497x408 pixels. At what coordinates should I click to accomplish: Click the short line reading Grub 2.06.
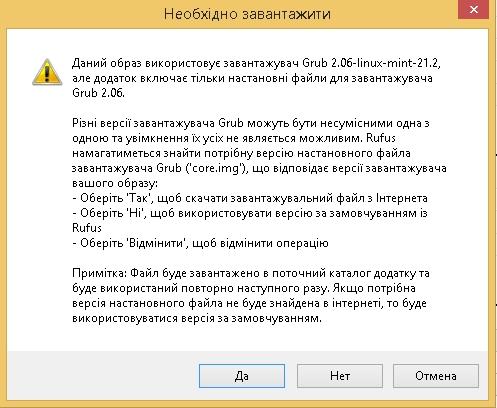pos(98,93)
